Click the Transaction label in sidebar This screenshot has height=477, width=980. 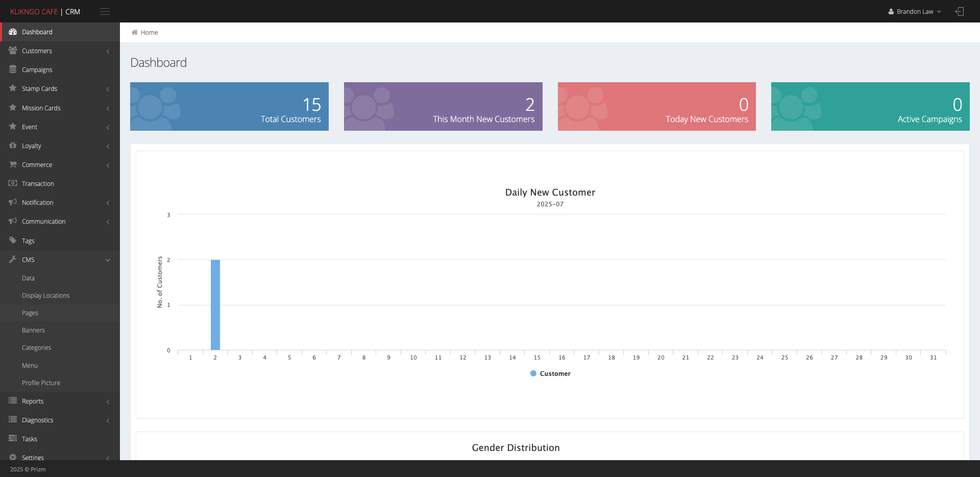click(x=38, y=183)
